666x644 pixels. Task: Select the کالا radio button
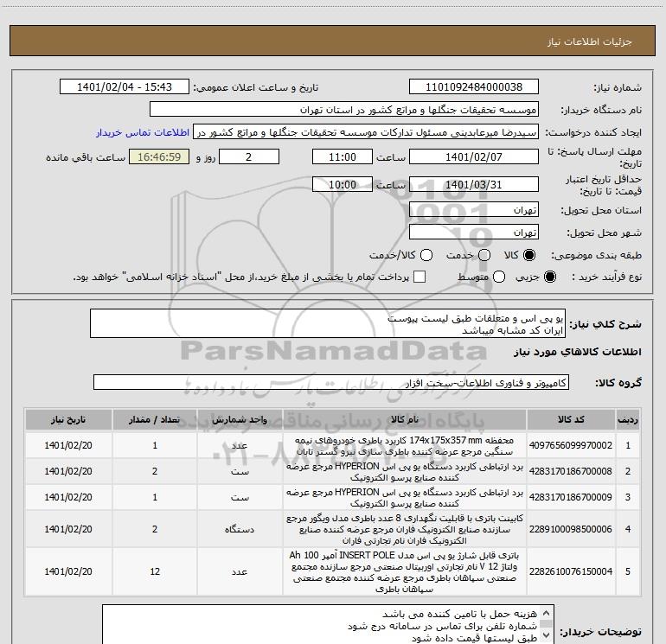tap(529, 255)
